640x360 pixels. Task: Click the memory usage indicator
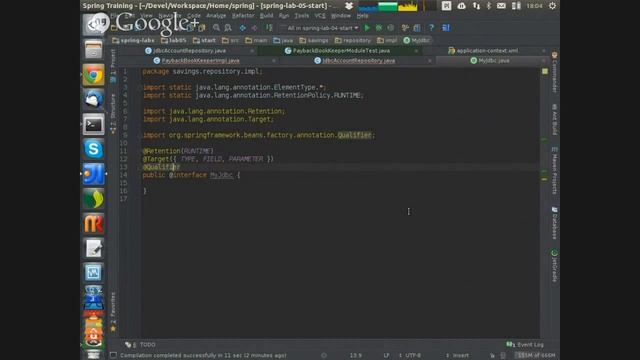(536, 355)
